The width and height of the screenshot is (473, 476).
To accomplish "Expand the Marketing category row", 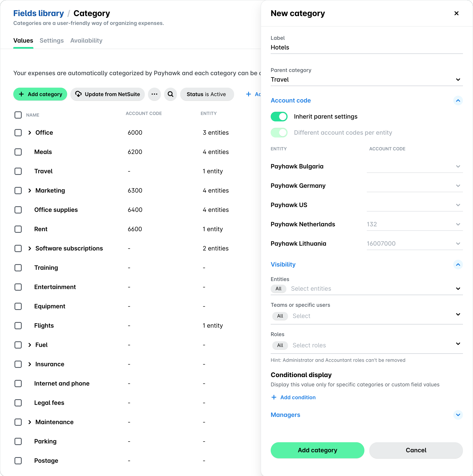I will point(30,190).
